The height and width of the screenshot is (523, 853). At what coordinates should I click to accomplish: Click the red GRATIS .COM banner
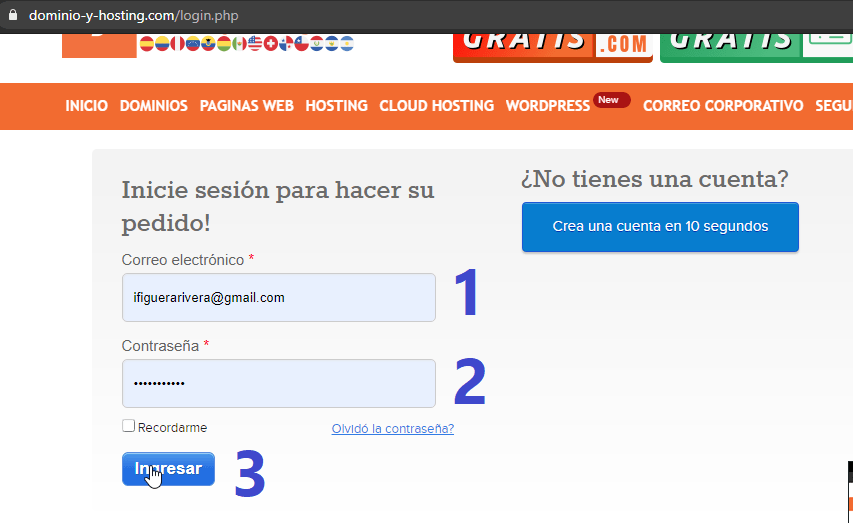point(553,47)
